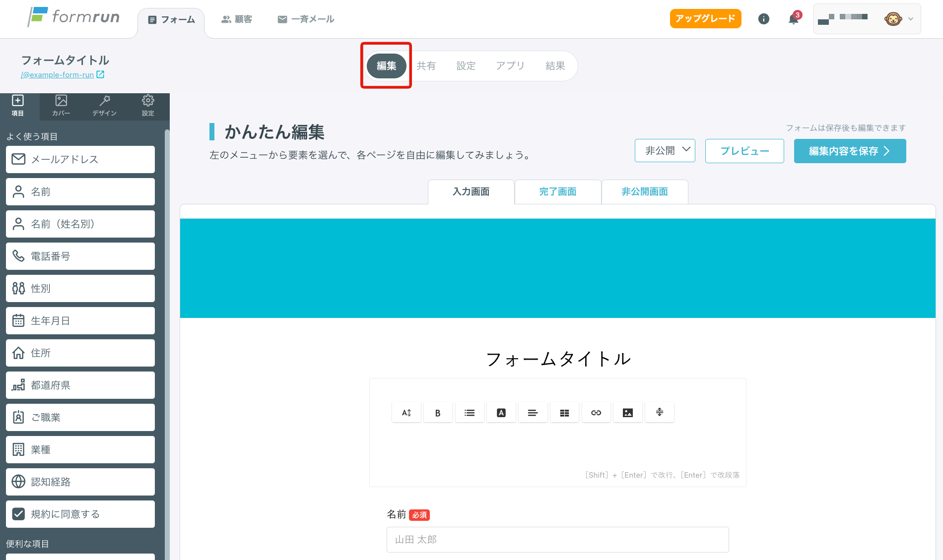Add the 認知経路 field
Screen dimensions: 943x560
(80, 482)
